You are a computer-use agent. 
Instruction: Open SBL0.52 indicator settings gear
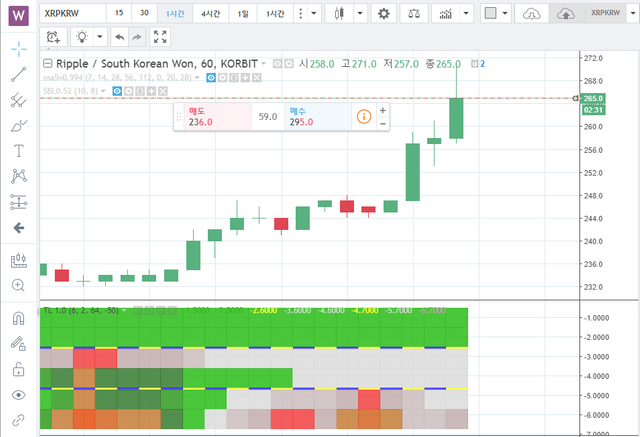pyautogui.click(x=129, y=91)
